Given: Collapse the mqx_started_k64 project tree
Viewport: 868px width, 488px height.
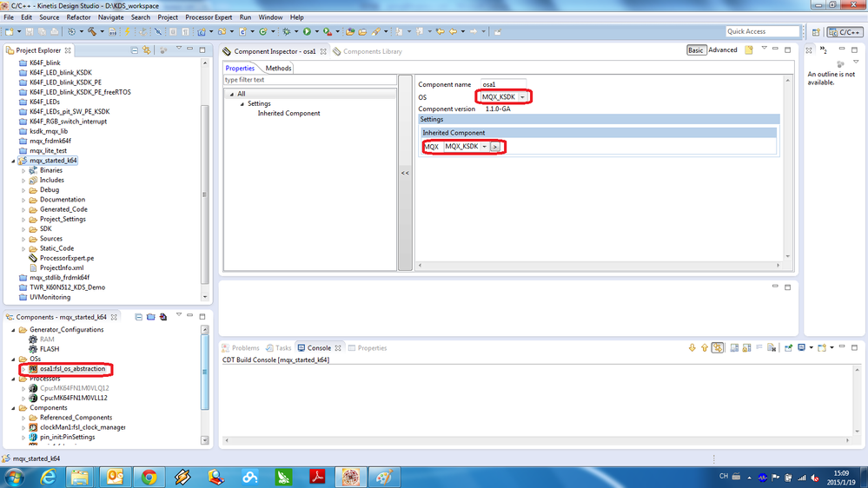Looking at the screenshot, I should (x=13, y=161).
